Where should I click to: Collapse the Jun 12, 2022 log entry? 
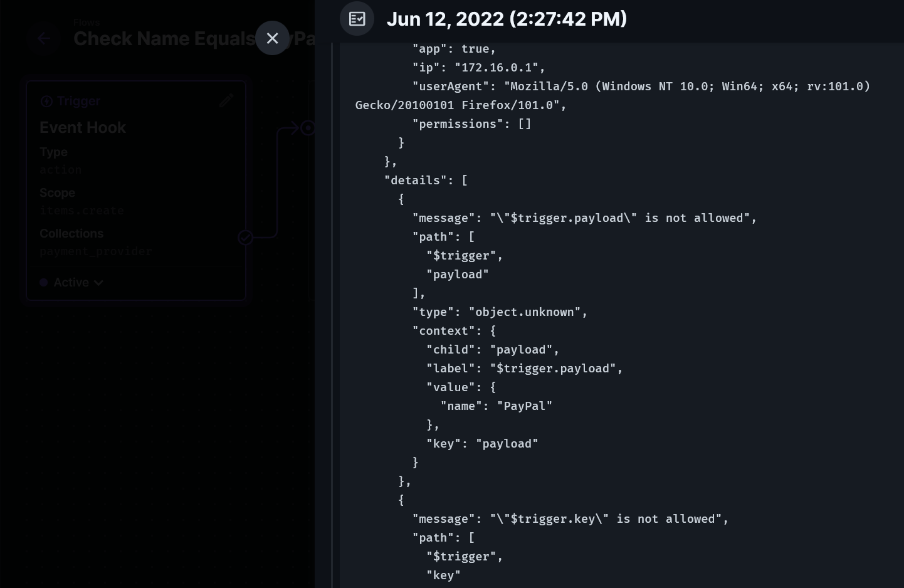click(x=507, y=19)
